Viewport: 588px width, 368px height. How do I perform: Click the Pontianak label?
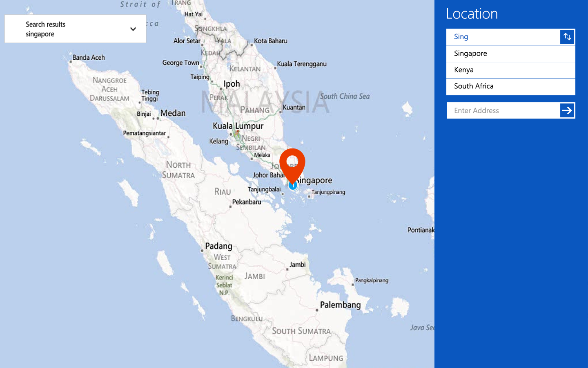(421, 230)
